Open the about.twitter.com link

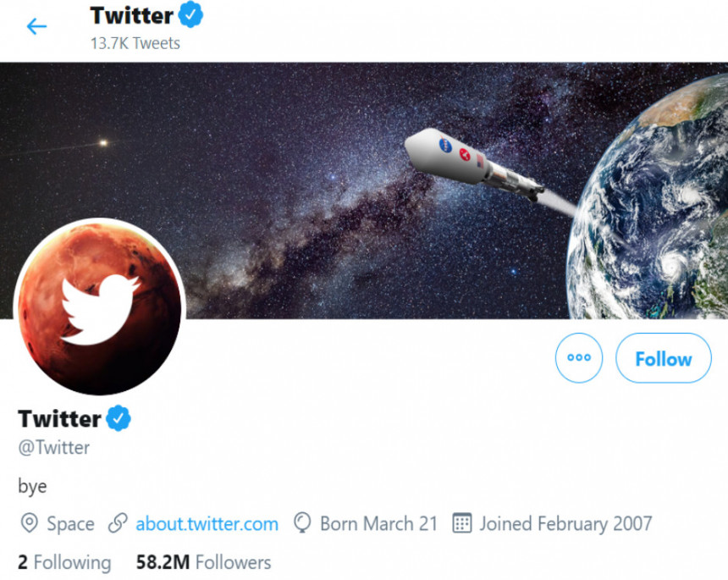click(207, 524)
